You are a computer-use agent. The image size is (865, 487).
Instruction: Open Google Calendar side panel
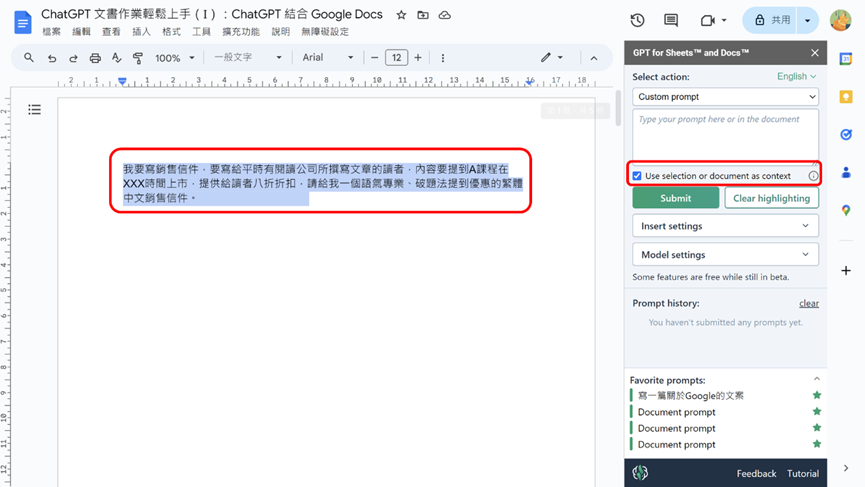846,58
